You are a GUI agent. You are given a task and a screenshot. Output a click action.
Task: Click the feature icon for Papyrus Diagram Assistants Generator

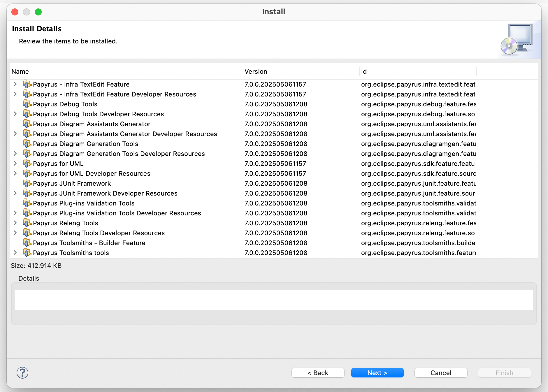coord(27,124)
